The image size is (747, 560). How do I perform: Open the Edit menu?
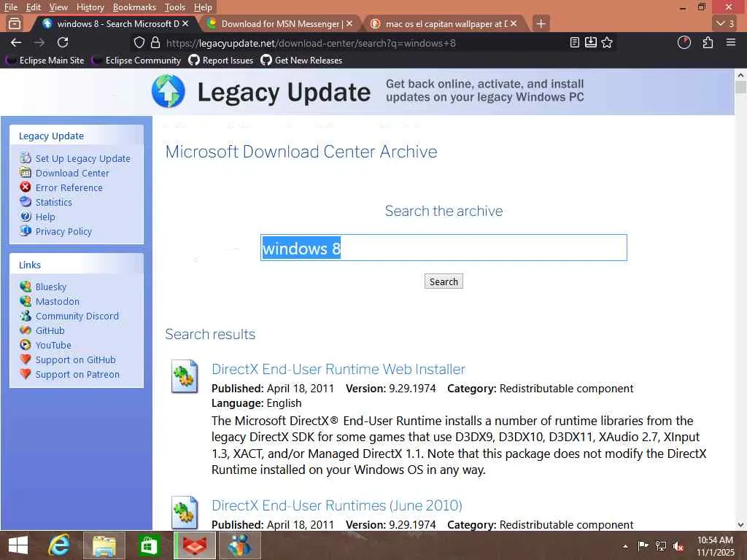(33, 7)
